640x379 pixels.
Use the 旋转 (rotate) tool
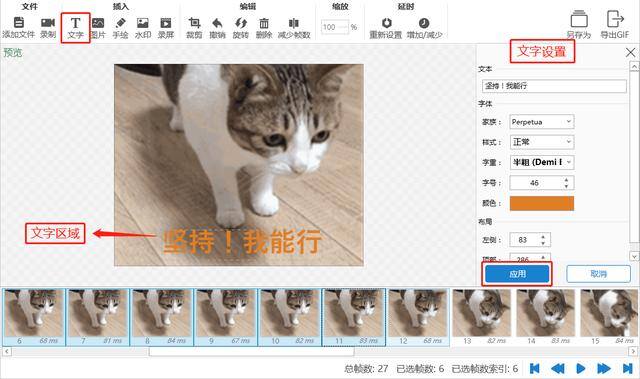[241, 23]
